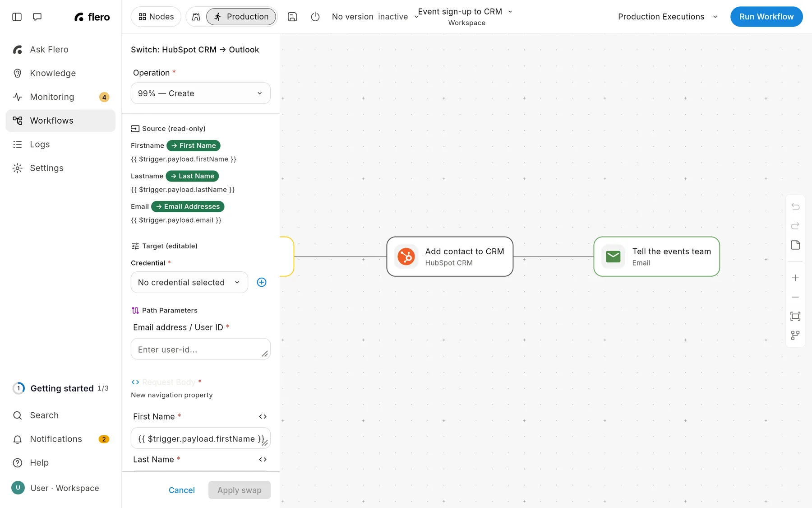812x508 pixels.
Task: Open the No version inactive dropdown
Action: 375,17
